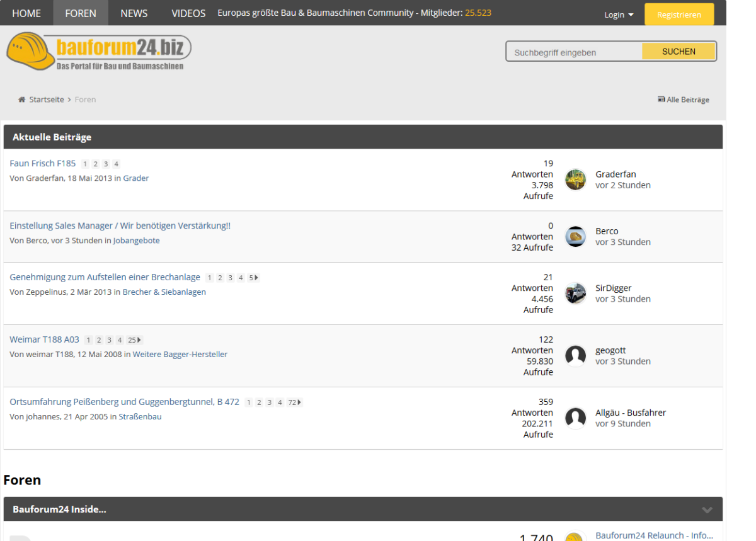Go to the Straßenbau forum link

coord(140,417)
